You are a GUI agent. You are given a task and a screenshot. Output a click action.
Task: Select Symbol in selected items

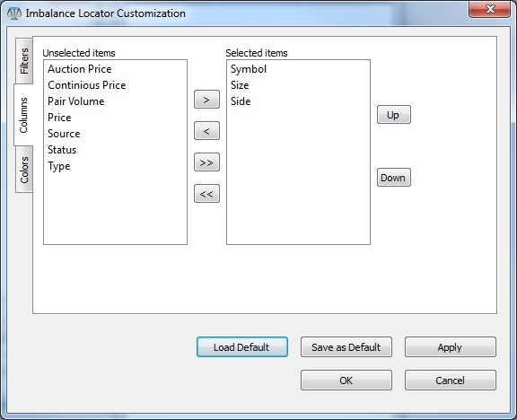(249, 69)
